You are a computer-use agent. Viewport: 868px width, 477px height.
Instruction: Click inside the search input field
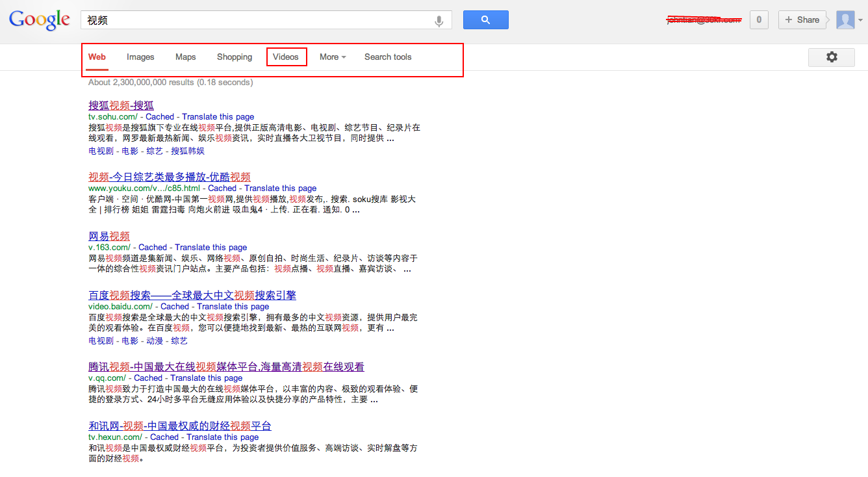260,20
